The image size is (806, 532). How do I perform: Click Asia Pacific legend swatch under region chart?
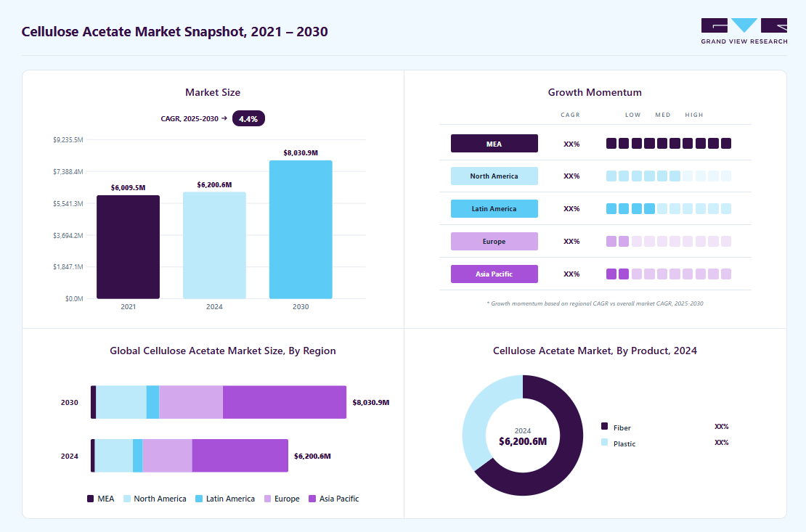click(312, 499)
